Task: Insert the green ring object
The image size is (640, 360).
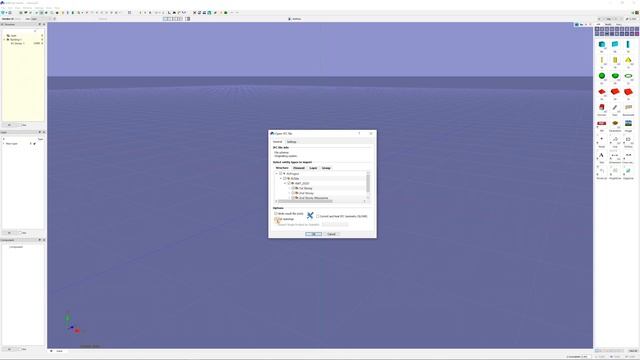Action: (x=628, y=76)
